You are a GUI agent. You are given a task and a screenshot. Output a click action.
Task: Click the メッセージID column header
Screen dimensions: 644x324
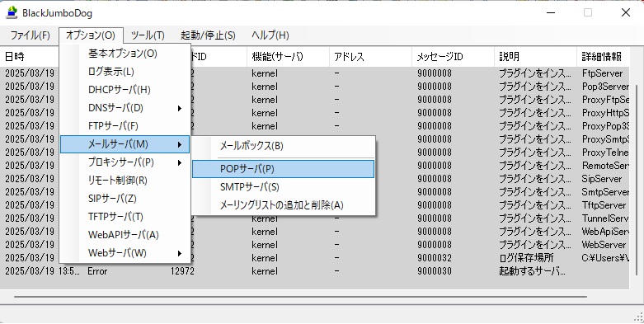tap(453, 57)
